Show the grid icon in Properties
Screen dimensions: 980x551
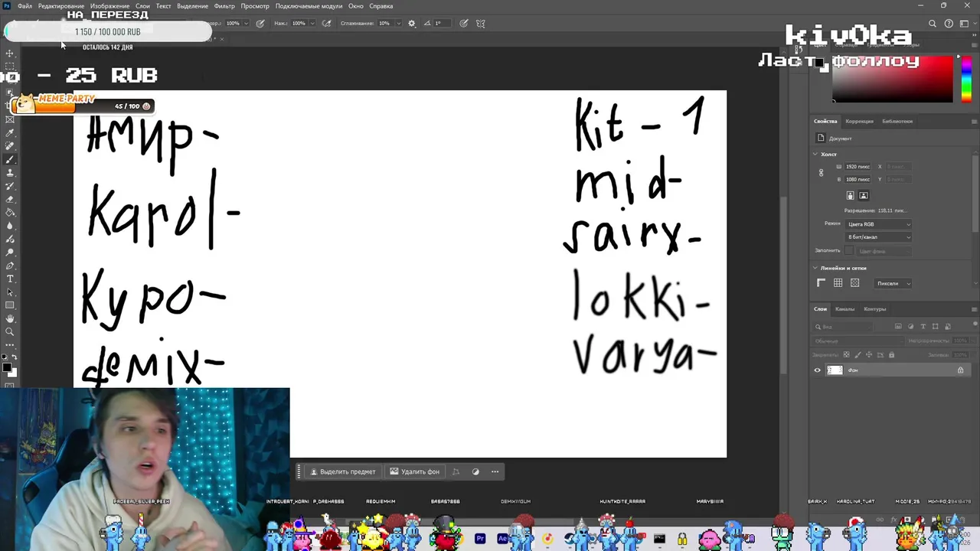click(x=838, y=283)
